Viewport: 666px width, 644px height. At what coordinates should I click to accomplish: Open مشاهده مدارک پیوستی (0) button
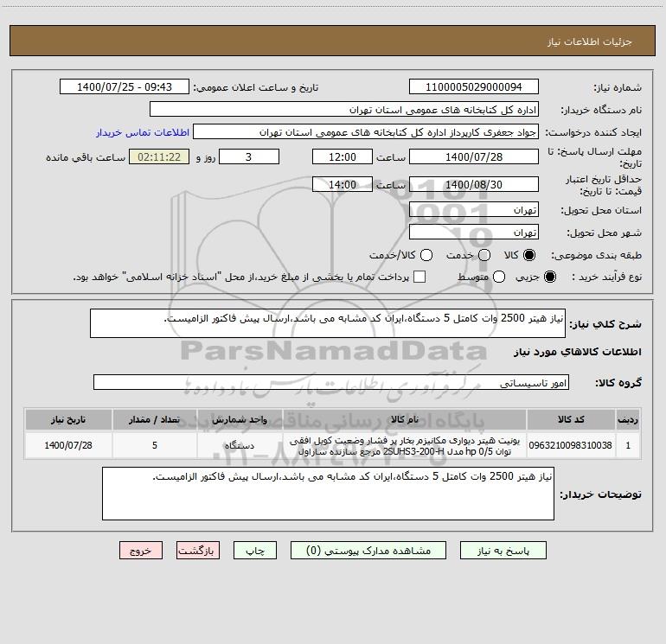click(368, 551)
